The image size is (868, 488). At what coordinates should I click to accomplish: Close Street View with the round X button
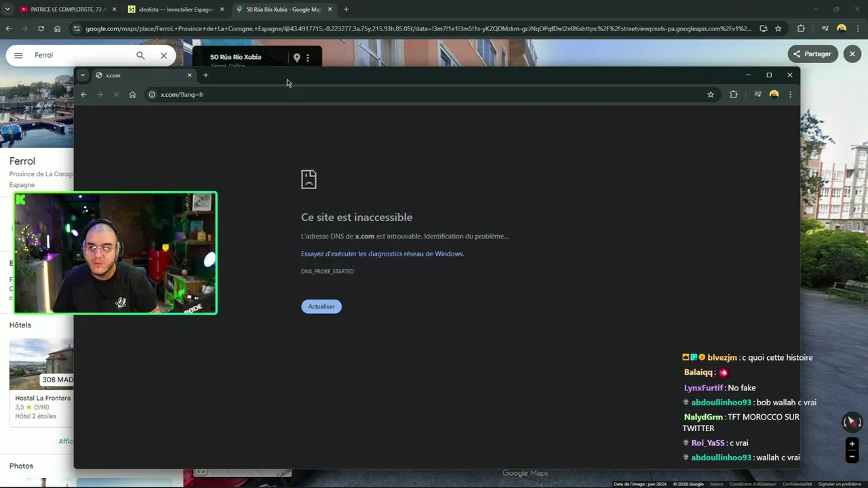coord(852,54)
